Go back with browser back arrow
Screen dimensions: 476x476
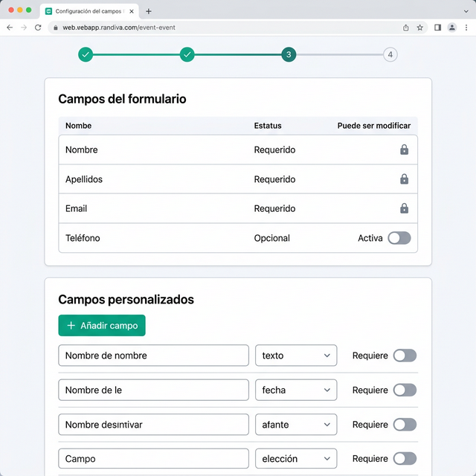point(10,28)
